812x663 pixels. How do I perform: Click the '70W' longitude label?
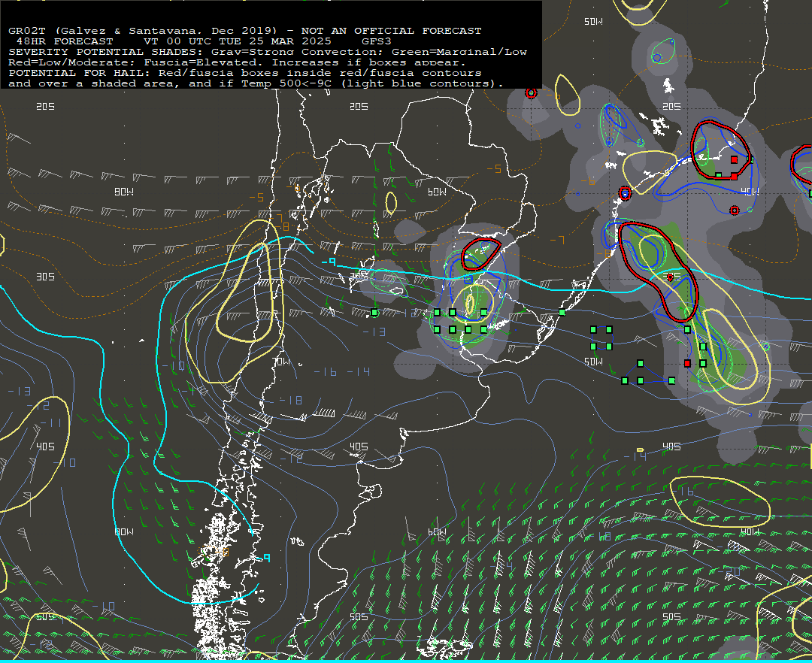[281, 362]
